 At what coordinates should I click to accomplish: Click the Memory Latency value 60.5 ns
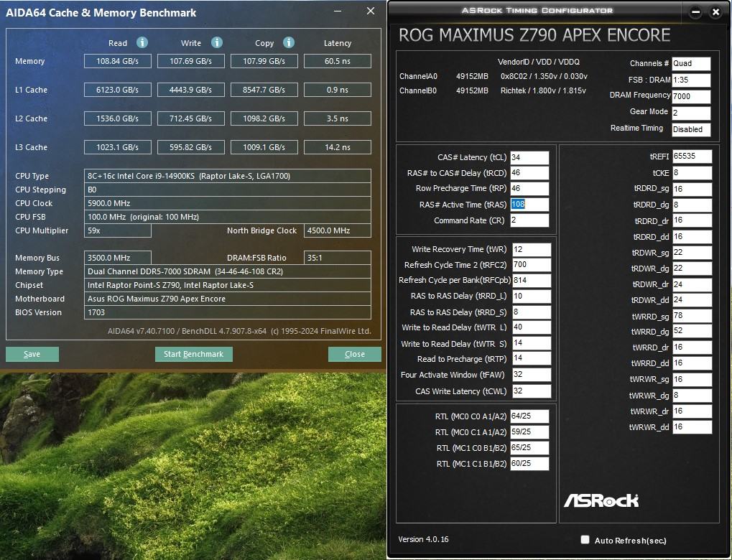pos(338,61)
